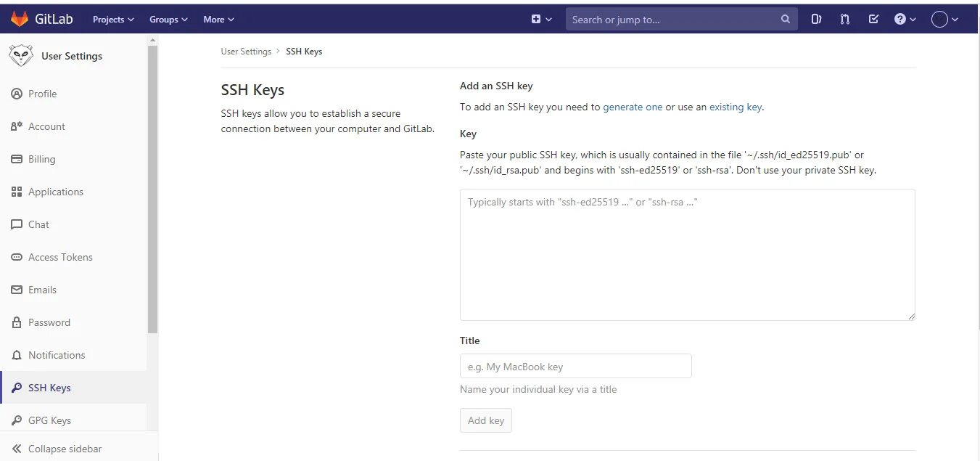Open the To-Do list checkmark icon
This screenshot has height=461, width=980.
click(873, 19)
